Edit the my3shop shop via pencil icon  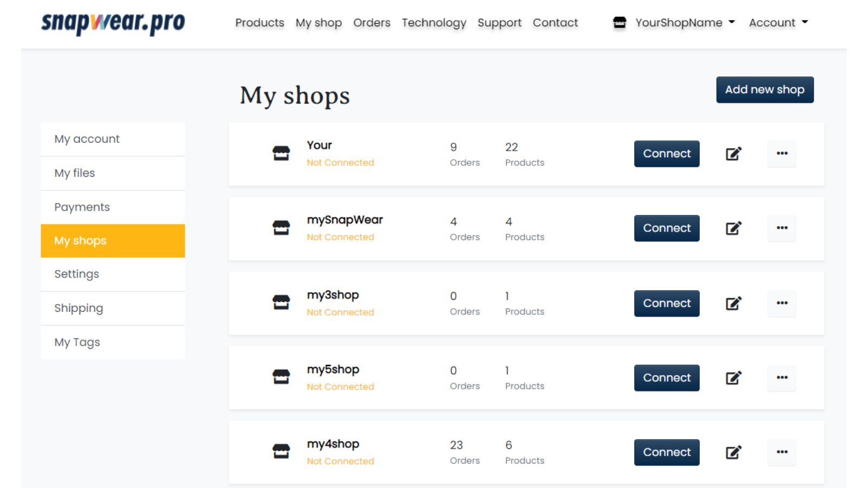(x=733, y=303)
